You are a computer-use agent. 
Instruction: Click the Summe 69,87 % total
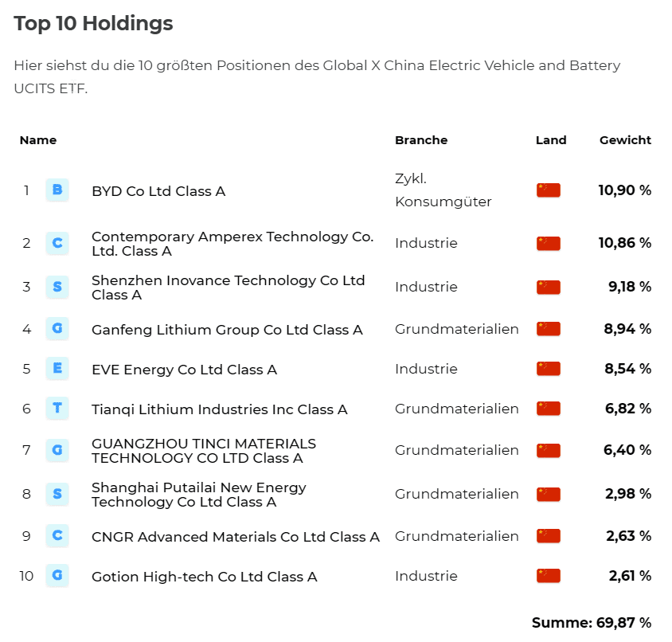pyautogui.click(x=592, y=622)
